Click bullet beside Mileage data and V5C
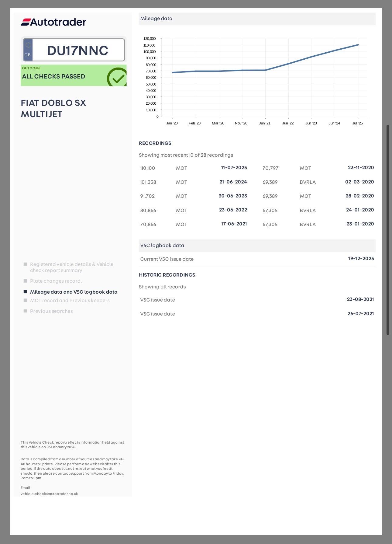Image resolution: width=392 pixels, height=544 pixels. point(25,292)
